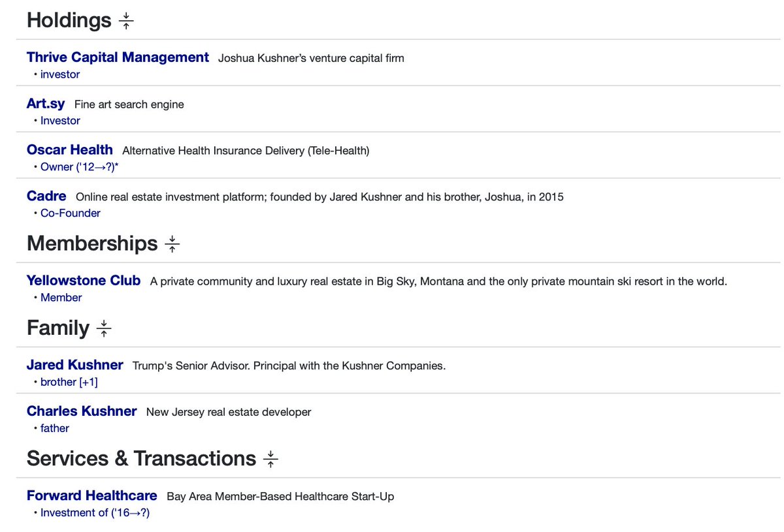Visit the Yellowstone Club page
Screen dimensions: 784x532
84,281
